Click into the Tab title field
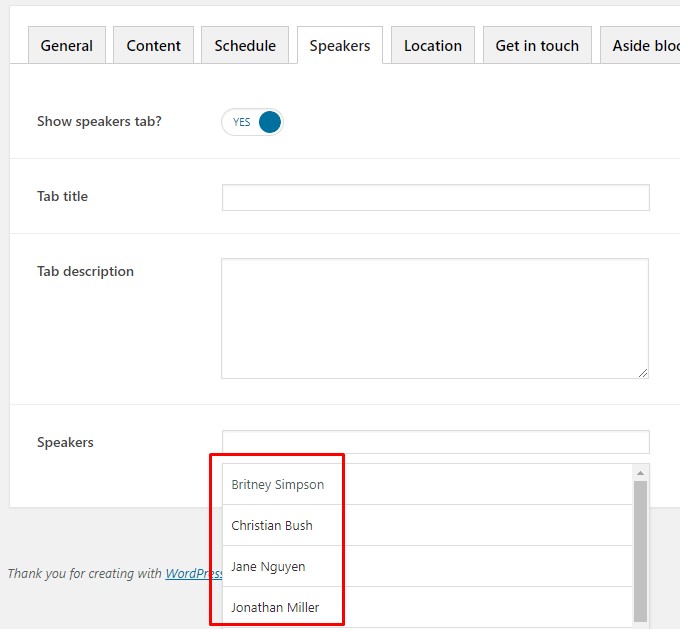 coord(435,197)
